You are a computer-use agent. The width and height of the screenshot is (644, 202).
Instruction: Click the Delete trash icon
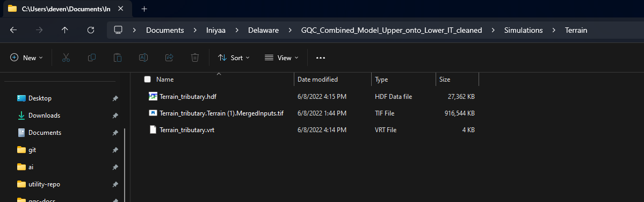[195, 58]
